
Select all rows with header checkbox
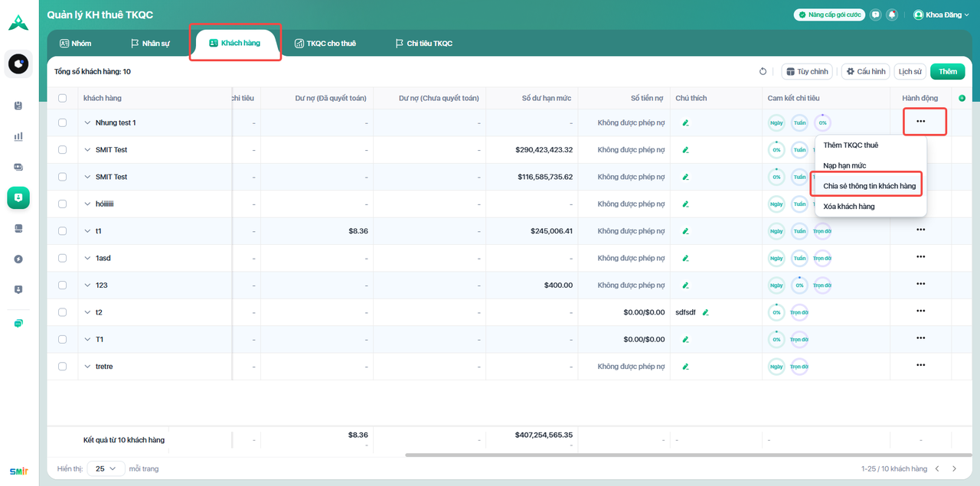point(63,98)
